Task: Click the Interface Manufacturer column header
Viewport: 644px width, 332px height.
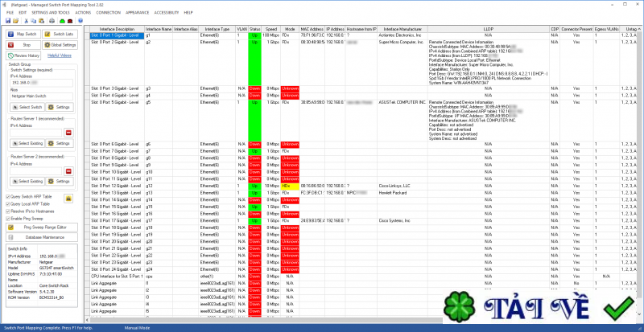Action: click(x=402, y=29)
